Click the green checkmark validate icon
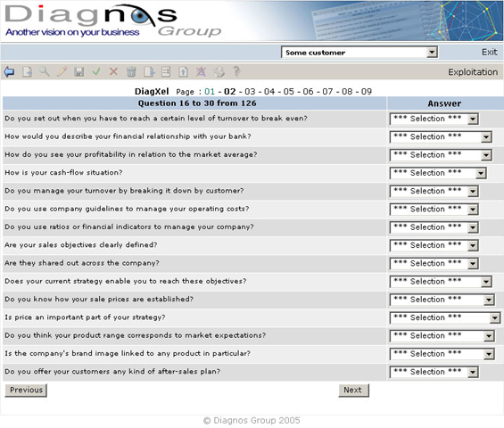This screenshot has height=428, width=504. 96,71
